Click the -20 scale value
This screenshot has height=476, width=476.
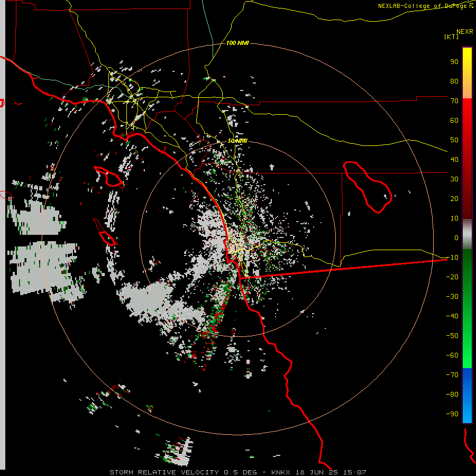(x=452, y=277)
